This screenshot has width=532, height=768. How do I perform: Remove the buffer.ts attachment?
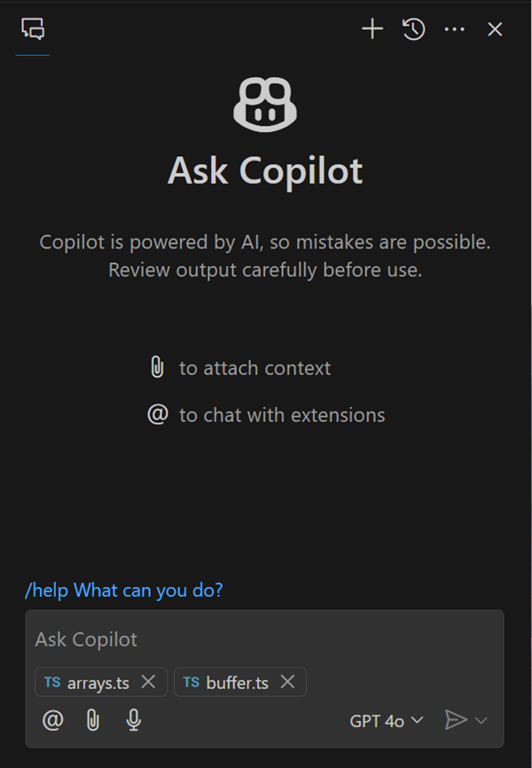click(287, 682)
